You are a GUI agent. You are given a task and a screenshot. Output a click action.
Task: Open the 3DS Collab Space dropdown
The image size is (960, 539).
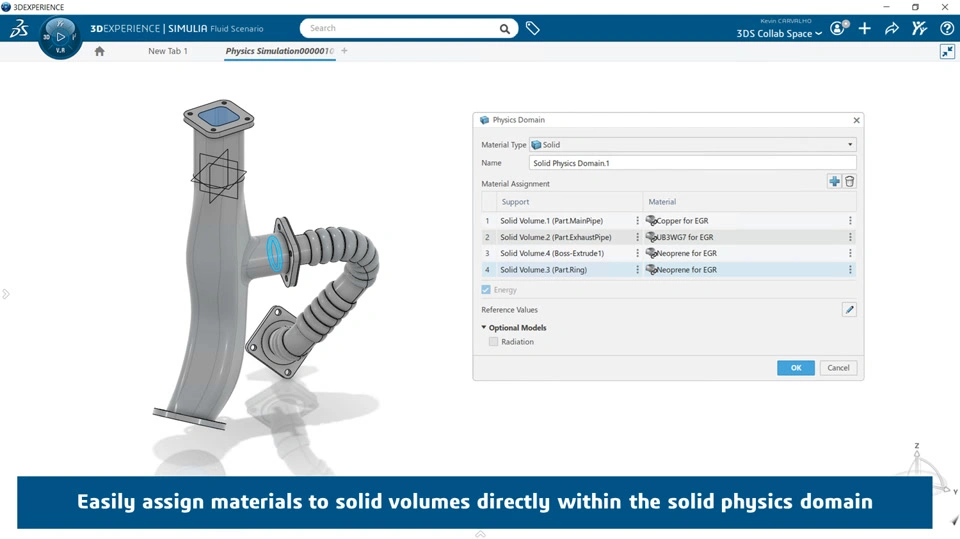(x=779, y=34)
